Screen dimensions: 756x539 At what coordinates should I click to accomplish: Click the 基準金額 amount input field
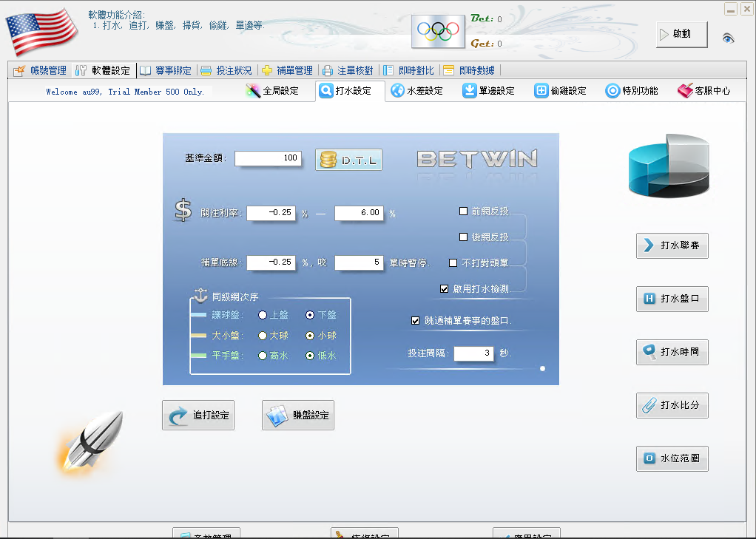pyautogui.click(x=268, y=158)
